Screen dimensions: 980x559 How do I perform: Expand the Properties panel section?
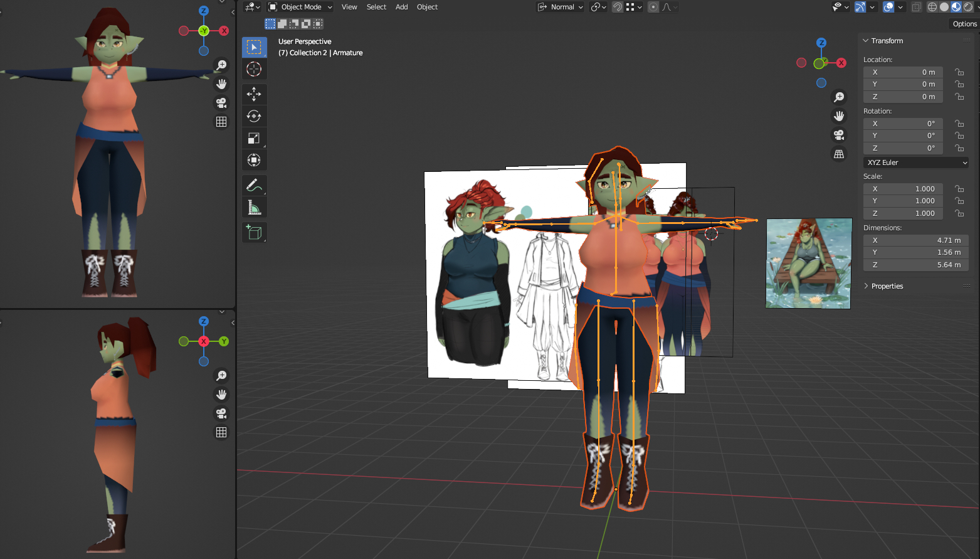click(x=887, y=286)
